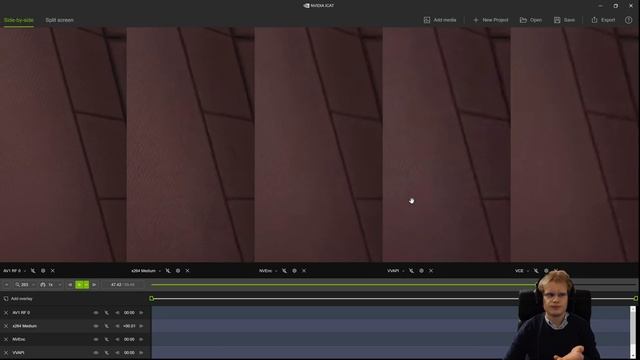Toggle visibility eye for NVEnc track
Screen dimensions: 640x360
[x=96, y=339]
